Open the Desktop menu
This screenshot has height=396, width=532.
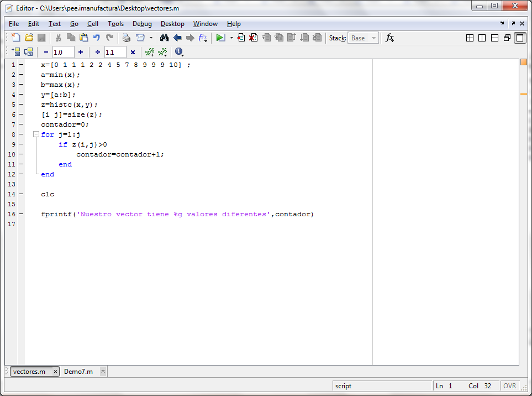tap(172, 24)
